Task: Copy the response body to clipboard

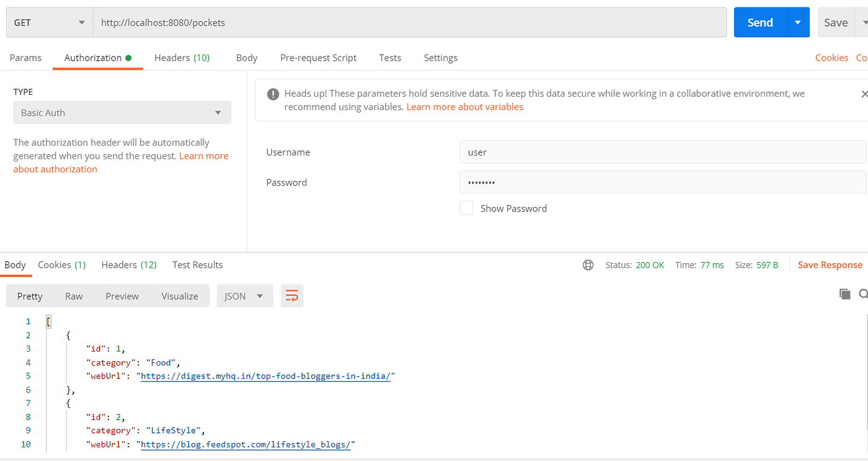Action: (845, 294)
